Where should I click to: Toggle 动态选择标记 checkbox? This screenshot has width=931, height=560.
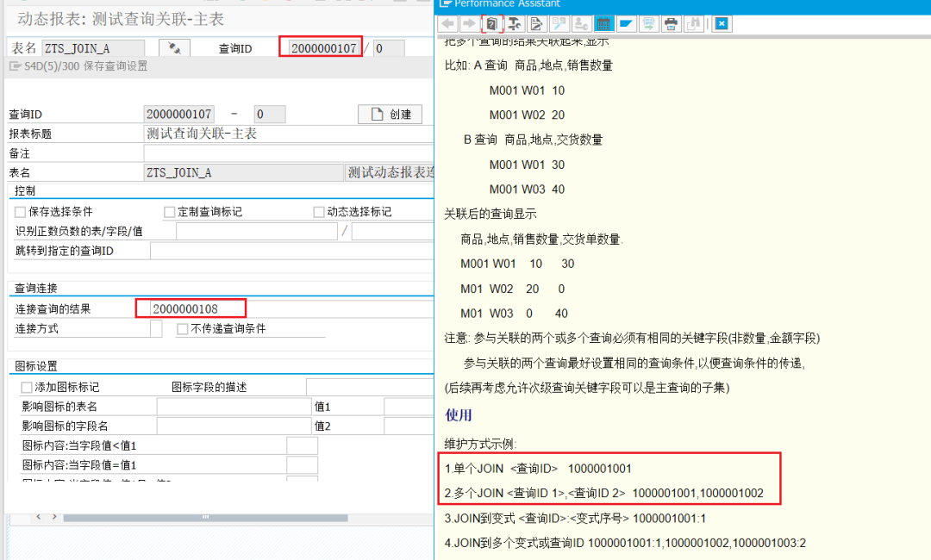(x=319, y=212)
